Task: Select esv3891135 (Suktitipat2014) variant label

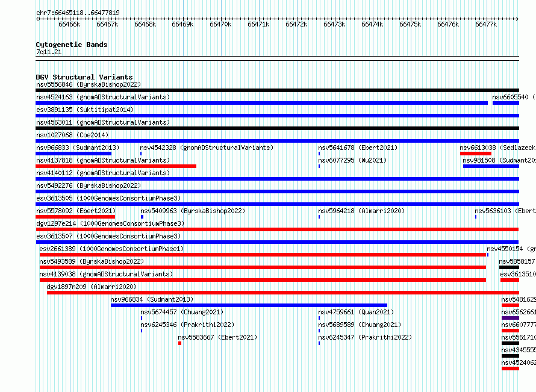Action: 85,110
